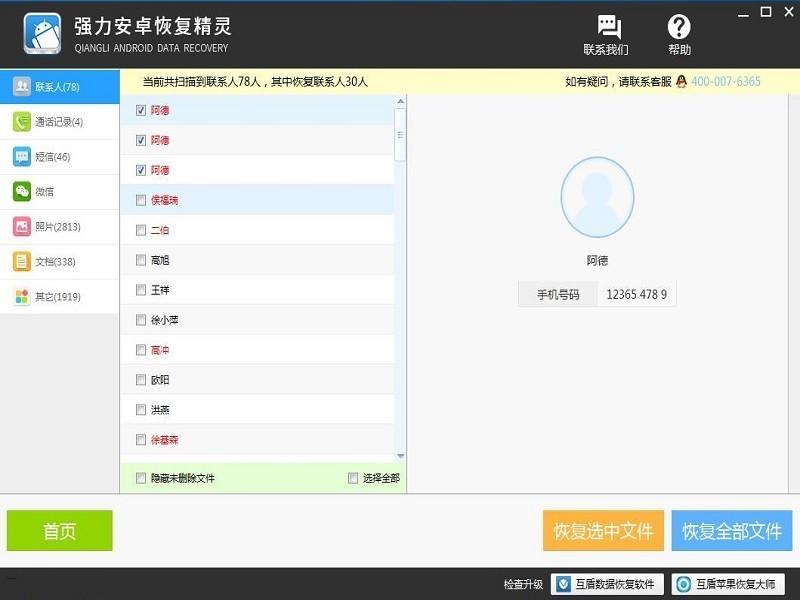This screenshot has width=800, height=600.
Task: Select the 文档 documents icon
Action: click(x=21, y=262)
